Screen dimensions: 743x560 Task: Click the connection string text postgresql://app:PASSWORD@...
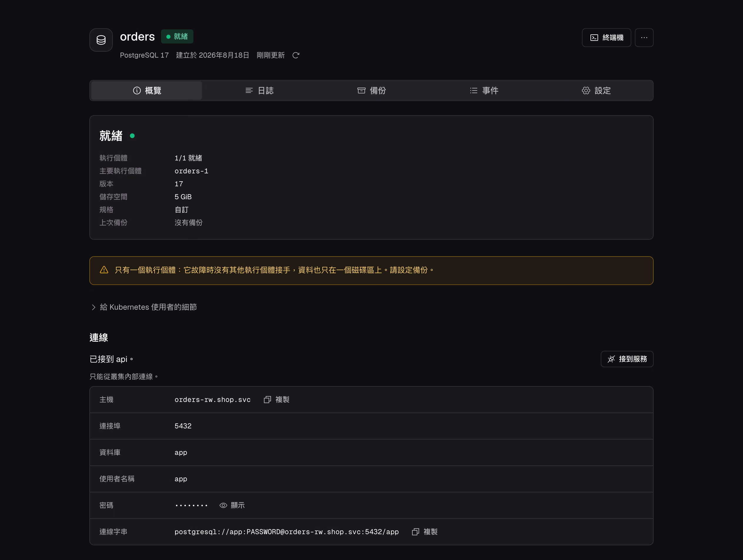[x=287, y=532]
